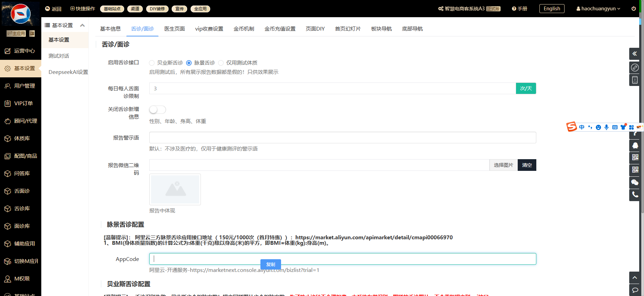Click the power logout icon
The height and width of the screenshot is (296, 644).
(633, 9)
